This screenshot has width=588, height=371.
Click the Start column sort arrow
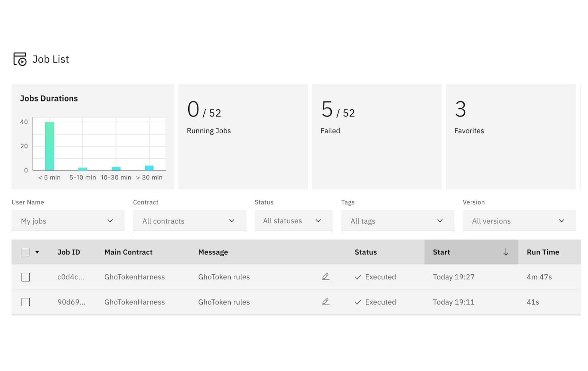click(x=506, y=252)
